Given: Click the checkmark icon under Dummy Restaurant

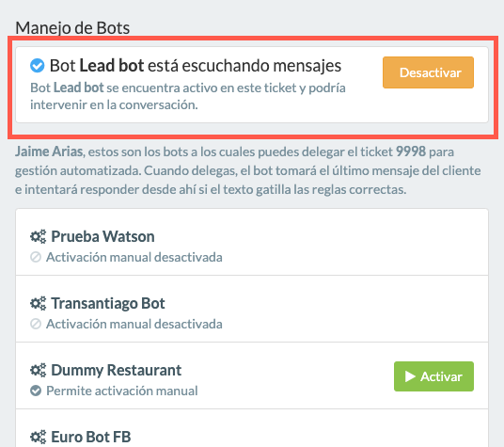Looking at the screenshot, I should tap(36, 391).
